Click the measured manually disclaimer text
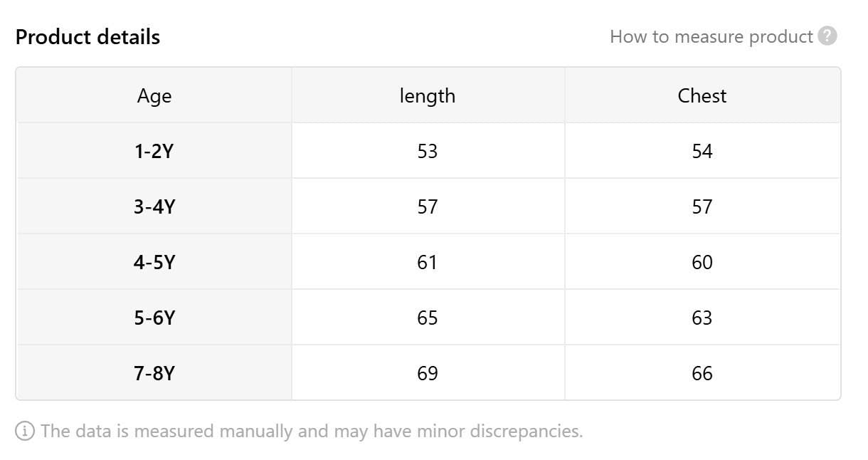 (x=312, y=431)
